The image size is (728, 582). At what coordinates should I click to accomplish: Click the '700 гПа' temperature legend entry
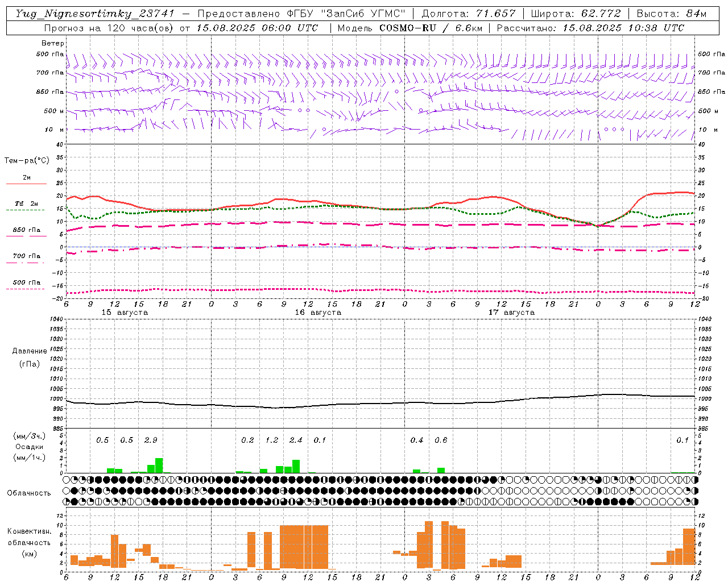[27, 256]
